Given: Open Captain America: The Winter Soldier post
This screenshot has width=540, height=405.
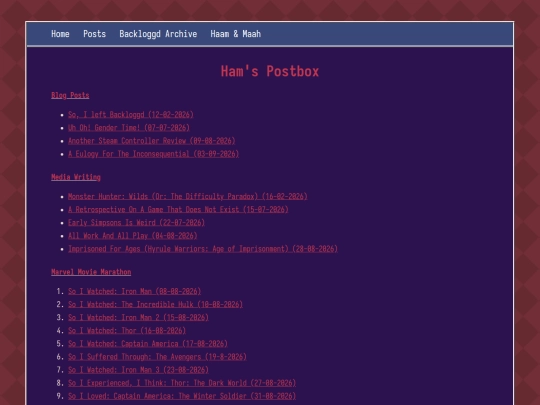Looking at the screenshot, I should [x=182, y=396].
